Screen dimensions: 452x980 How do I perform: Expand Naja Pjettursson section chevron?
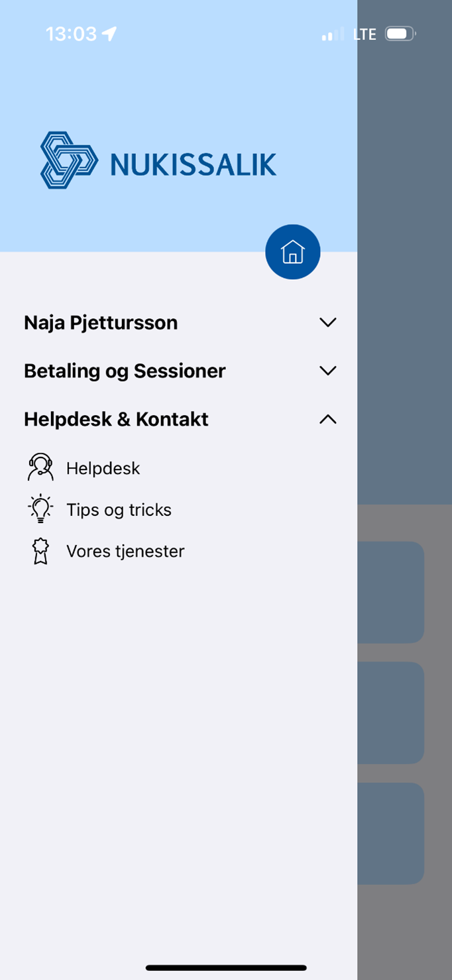(328, 323)
